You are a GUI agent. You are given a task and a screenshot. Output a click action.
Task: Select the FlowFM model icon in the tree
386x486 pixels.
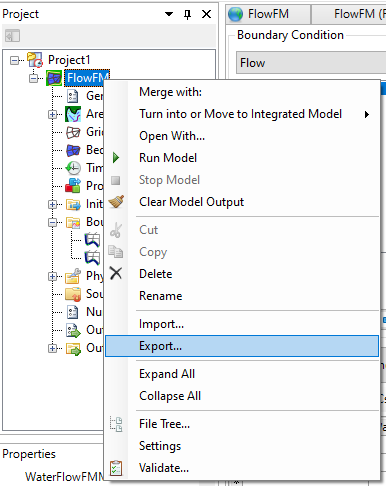(x=54, y=78)
